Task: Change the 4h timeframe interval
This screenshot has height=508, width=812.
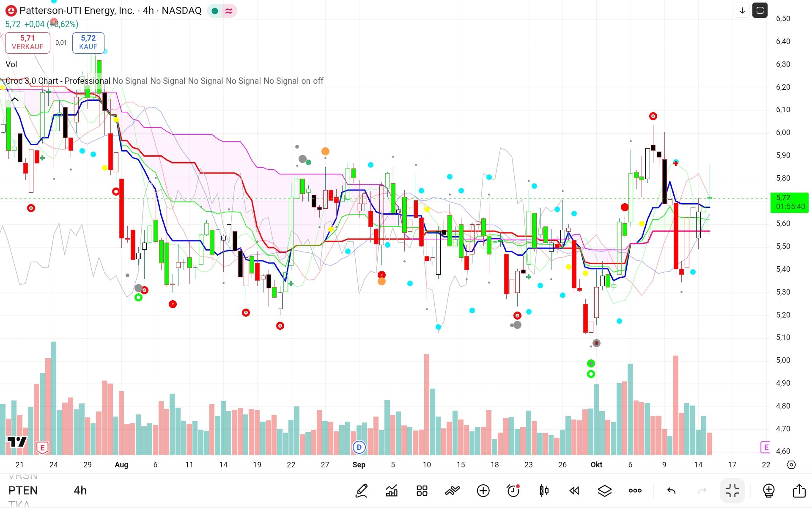Action: (x=80, y=490)
